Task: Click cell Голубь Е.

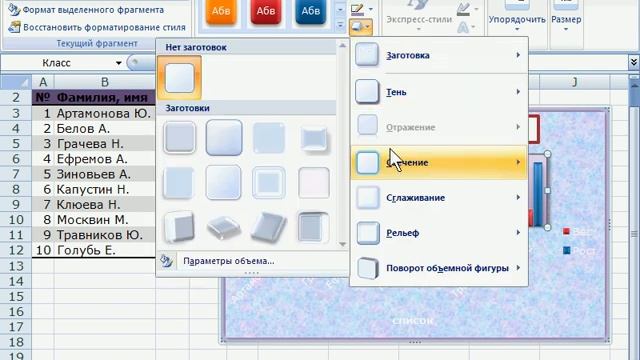Action: [104, 250]
